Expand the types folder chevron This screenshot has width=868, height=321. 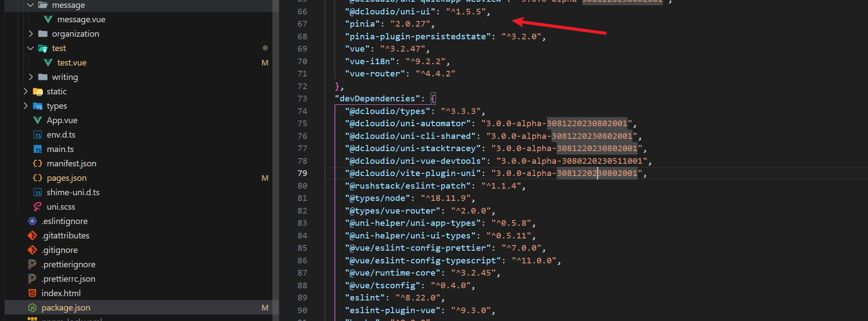(x=25, y=106)
